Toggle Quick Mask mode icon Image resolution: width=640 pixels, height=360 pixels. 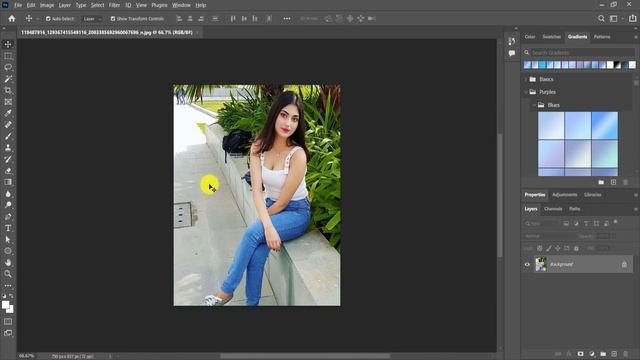point(8,322)
